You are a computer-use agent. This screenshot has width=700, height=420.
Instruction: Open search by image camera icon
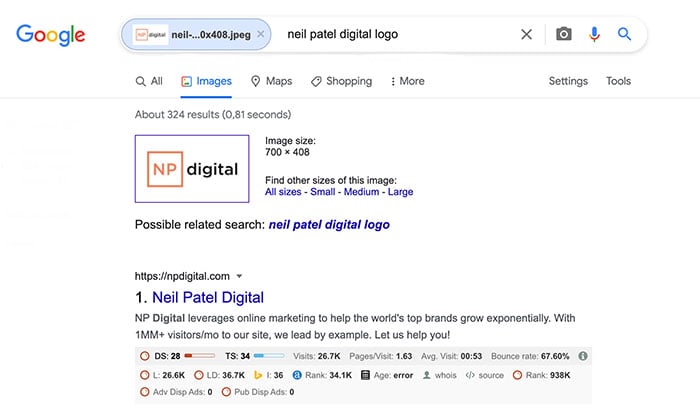pyautogui.click(x=563, y=34)
